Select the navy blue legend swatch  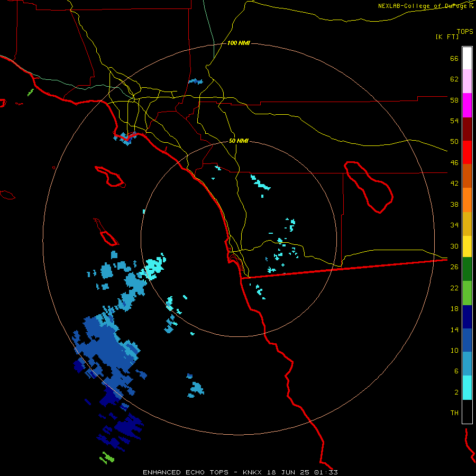(467, 317)
